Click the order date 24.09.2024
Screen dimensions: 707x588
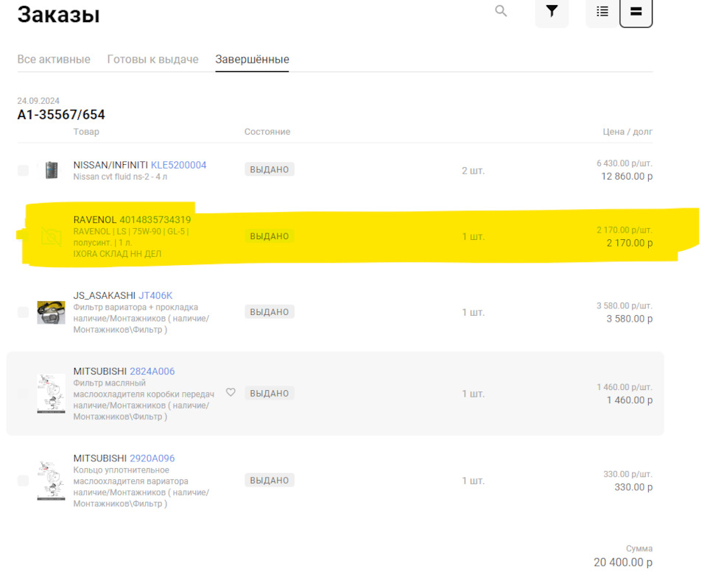click(38, 101)
